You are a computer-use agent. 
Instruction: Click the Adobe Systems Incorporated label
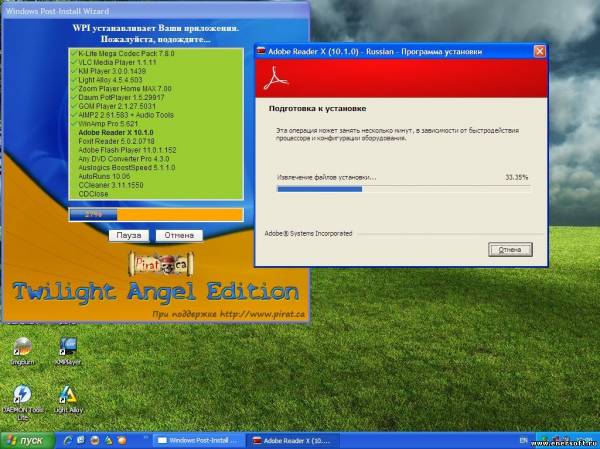point(308,233)
